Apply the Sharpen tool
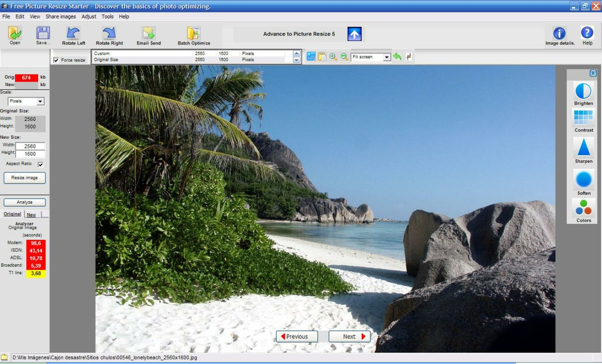 583,147
